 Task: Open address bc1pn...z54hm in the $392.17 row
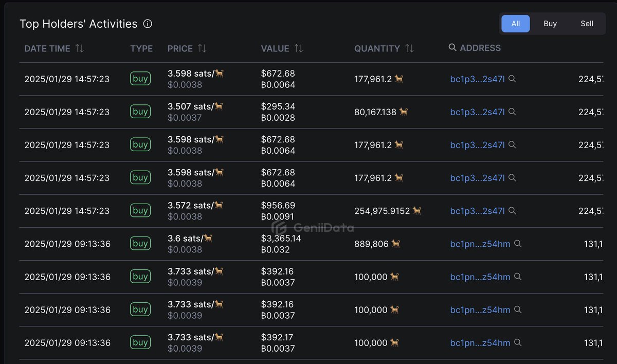tap(480, 342)
